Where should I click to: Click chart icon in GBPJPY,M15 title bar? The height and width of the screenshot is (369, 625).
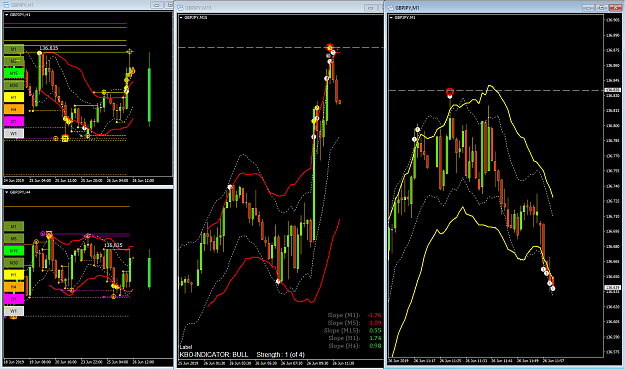pos(181,8)
